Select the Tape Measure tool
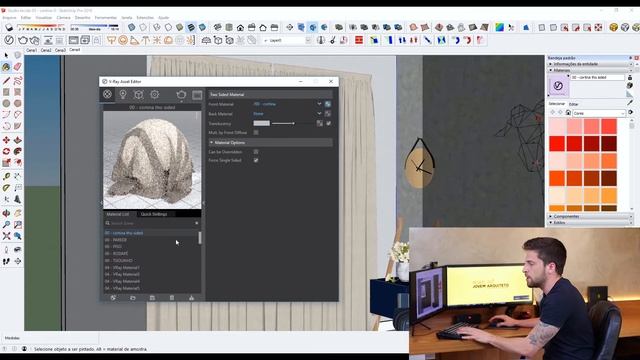Image resolution: width=640 pixels, height=360 pixels. tap(6, 176)
